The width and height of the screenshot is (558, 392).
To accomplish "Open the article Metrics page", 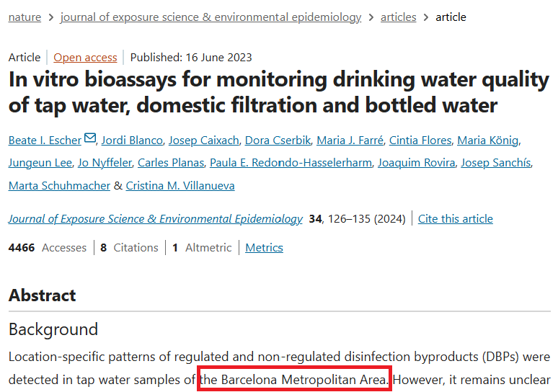I will pyautogui.click(x=264, y=247).
